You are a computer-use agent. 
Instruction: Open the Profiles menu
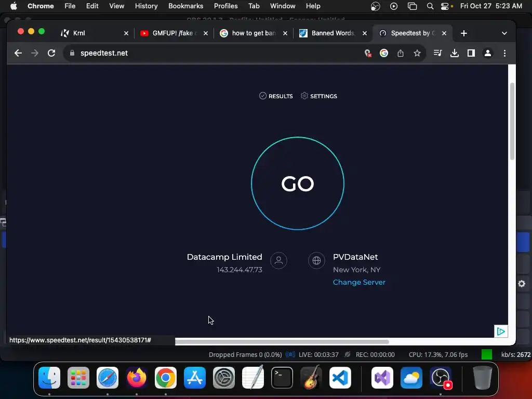[x=225, y=6]
